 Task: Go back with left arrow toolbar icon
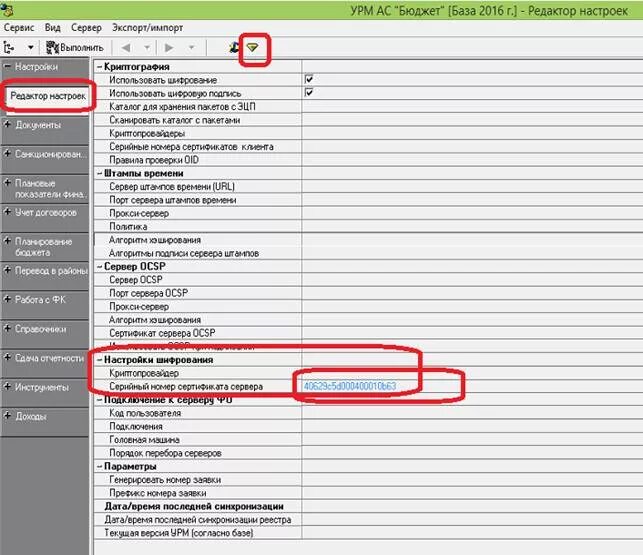(x=126, y=48)
